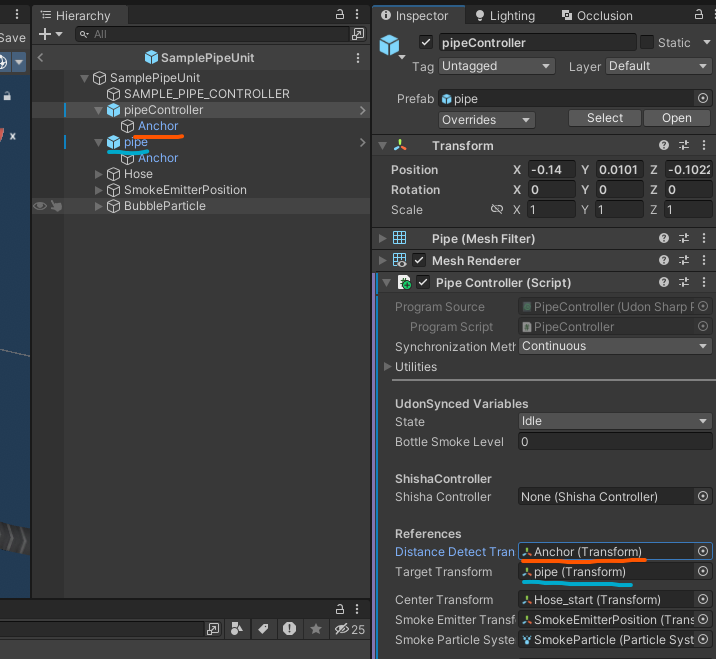The width and height of the screenshot is (716, 659).
Task: Open the Tag dropdown Untagged
Action: 497,66
